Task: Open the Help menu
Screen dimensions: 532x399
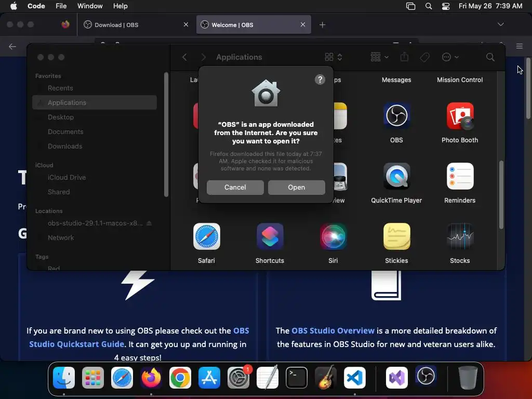Action: [x=120, y=6]
